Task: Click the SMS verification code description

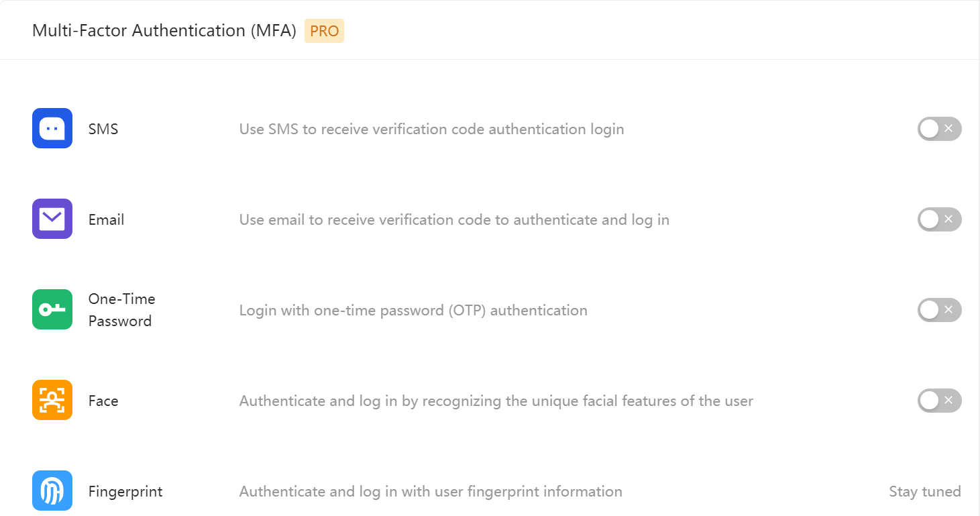Action: [x=431, y=129]
